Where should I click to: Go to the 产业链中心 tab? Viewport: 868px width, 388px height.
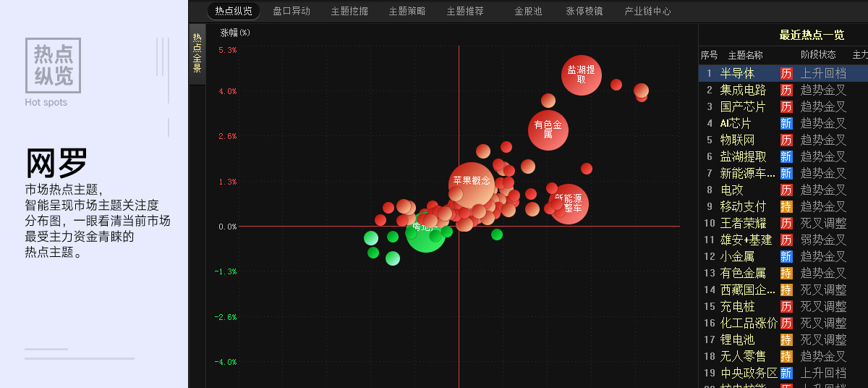[x=647, y=11]
